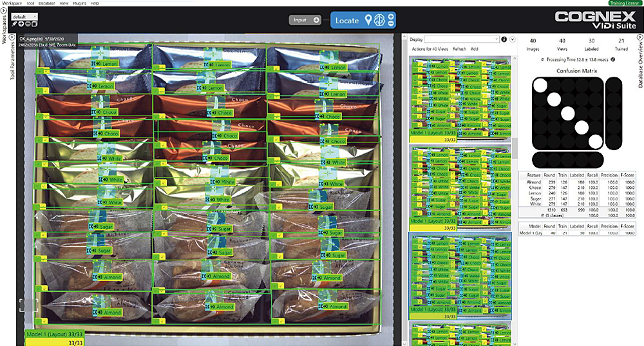
Task: Click the Add link above the views
Action: [x=474, y=49]
